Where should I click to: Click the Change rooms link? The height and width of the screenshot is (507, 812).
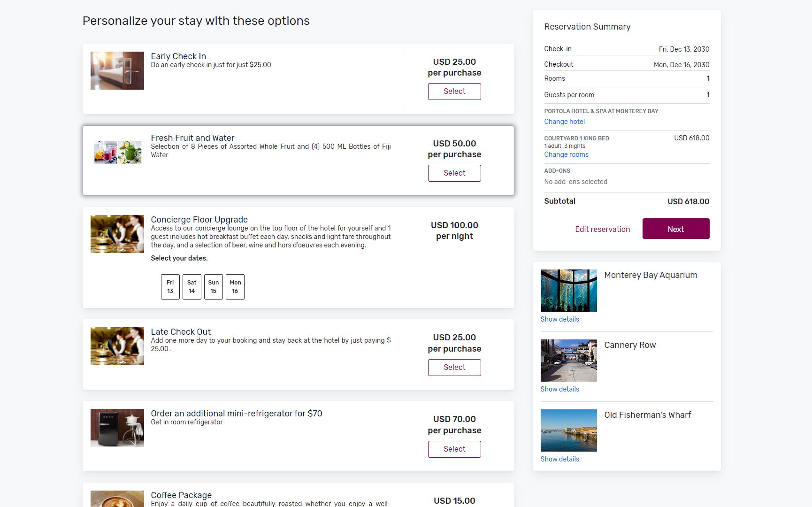566,154
